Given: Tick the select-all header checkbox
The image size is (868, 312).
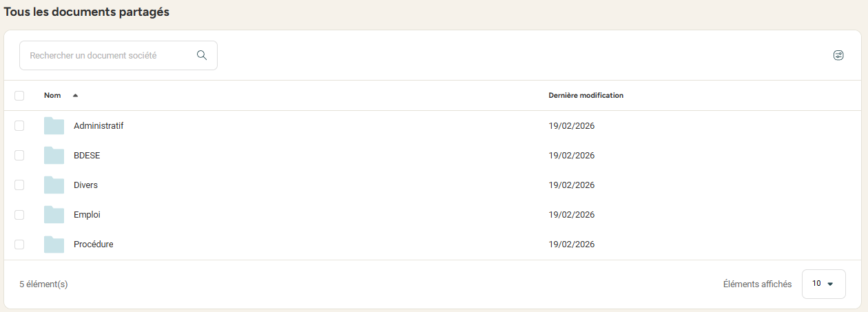Looking at the screenshot, I should [x=19, y=96].
